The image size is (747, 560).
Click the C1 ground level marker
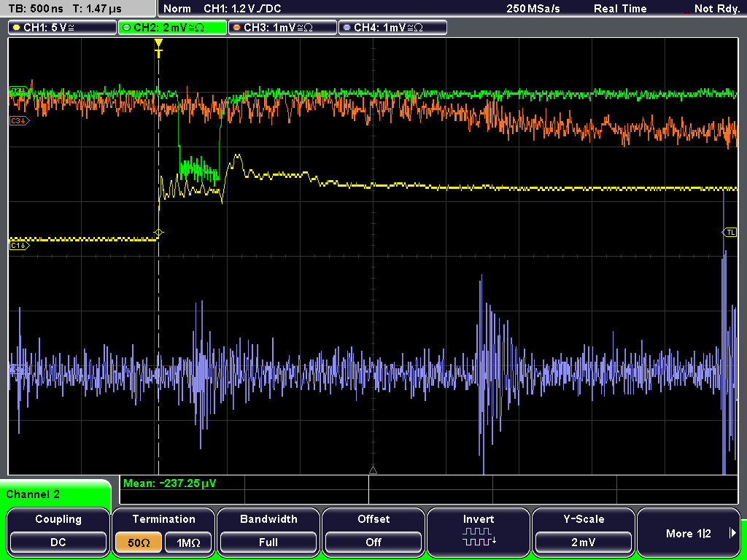20,245
